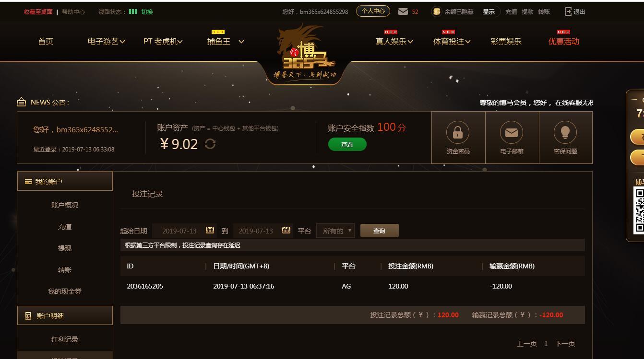Open the 优惠活动 menu item

[564, 41]
